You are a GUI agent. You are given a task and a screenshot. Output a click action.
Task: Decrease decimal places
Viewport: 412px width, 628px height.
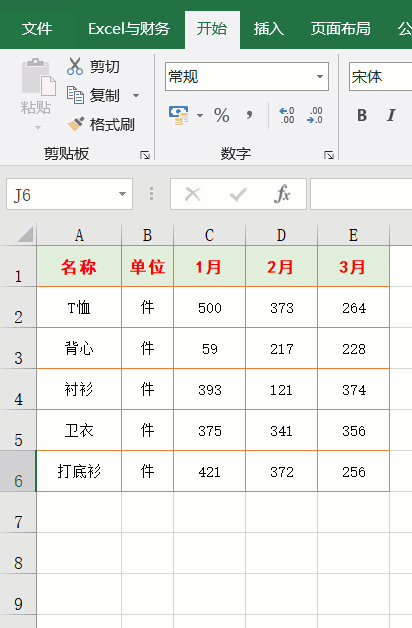315,115
